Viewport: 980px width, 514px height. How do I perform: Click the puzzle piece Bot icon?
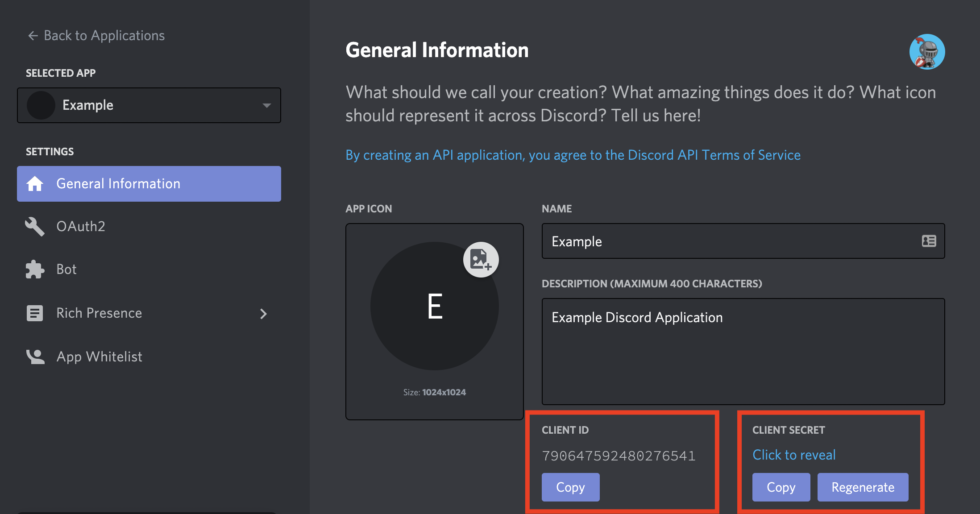coord(35,269)
